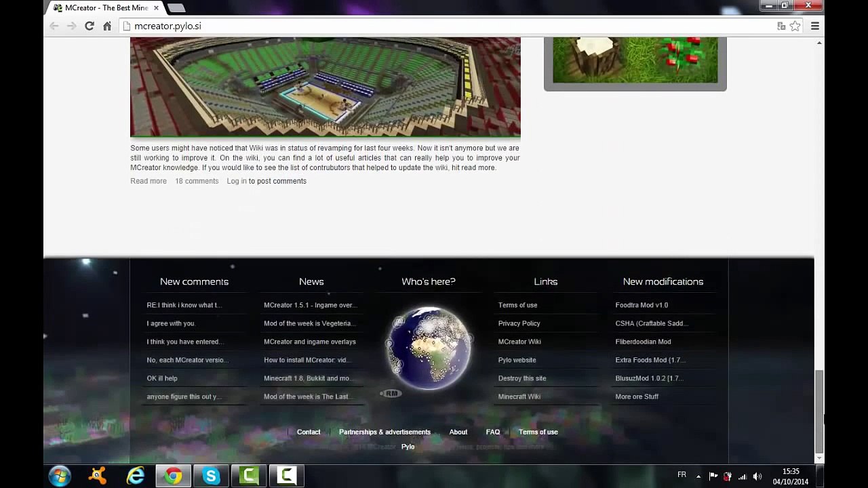Go to the browser home icon
This screenshot has height=488, width=868.
tap(106, 26)
